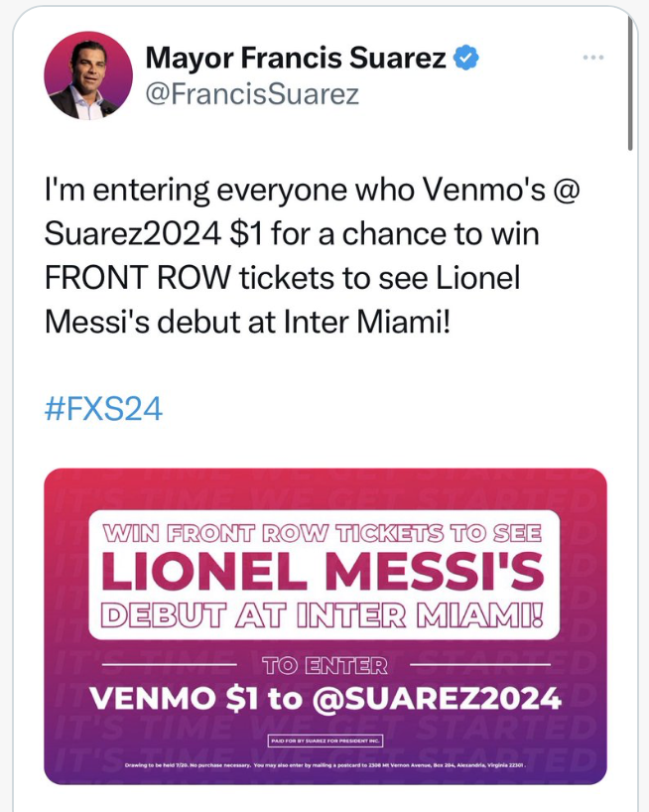Open the #FXS24 hashtag
649x812 pixels.
[103, 409]
